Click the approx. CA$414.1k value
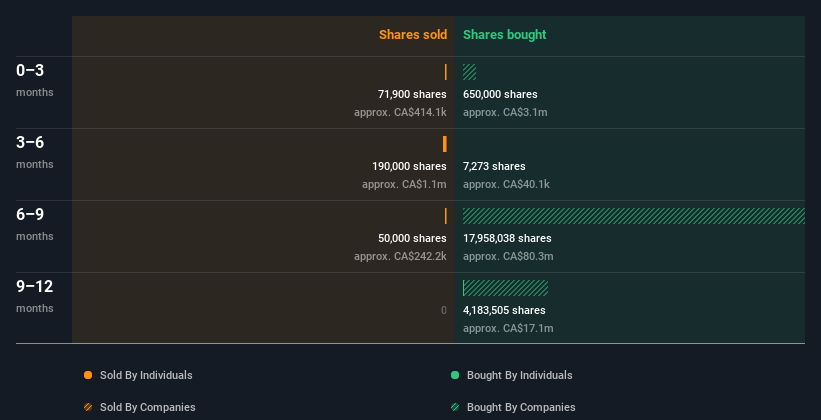This screenshot has height=420, width=821. [x=400, y=112]
